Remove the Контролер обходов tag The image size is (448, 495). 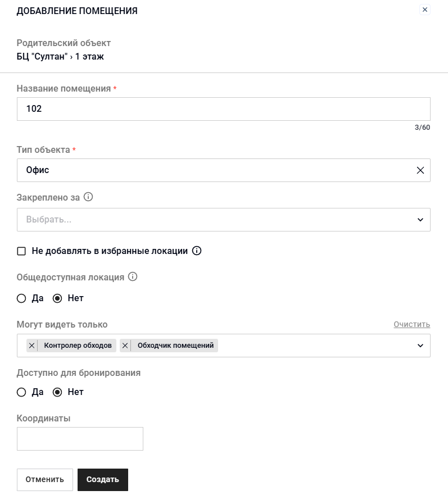coord(31,346)
